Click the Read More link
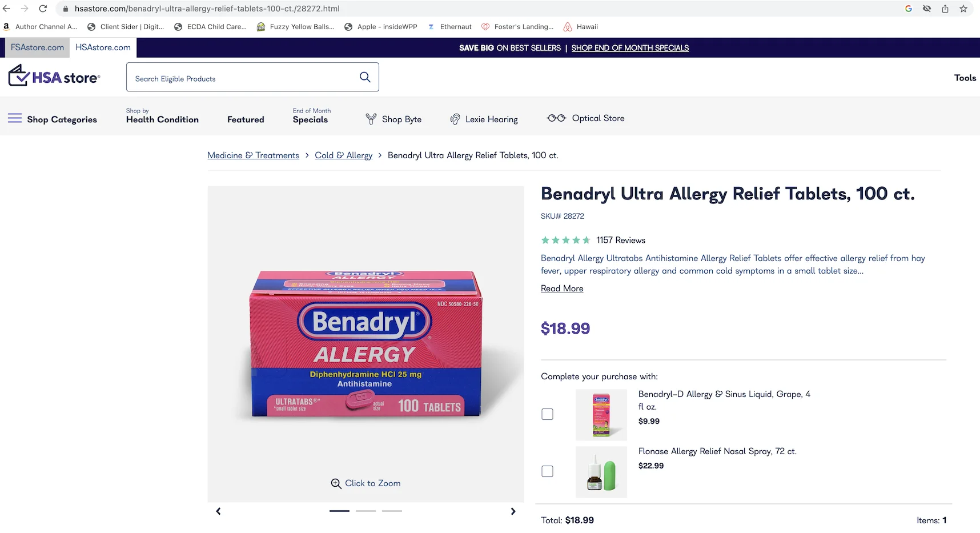The height and width of the screenshot is (533, 980). (x=562, y=288)
